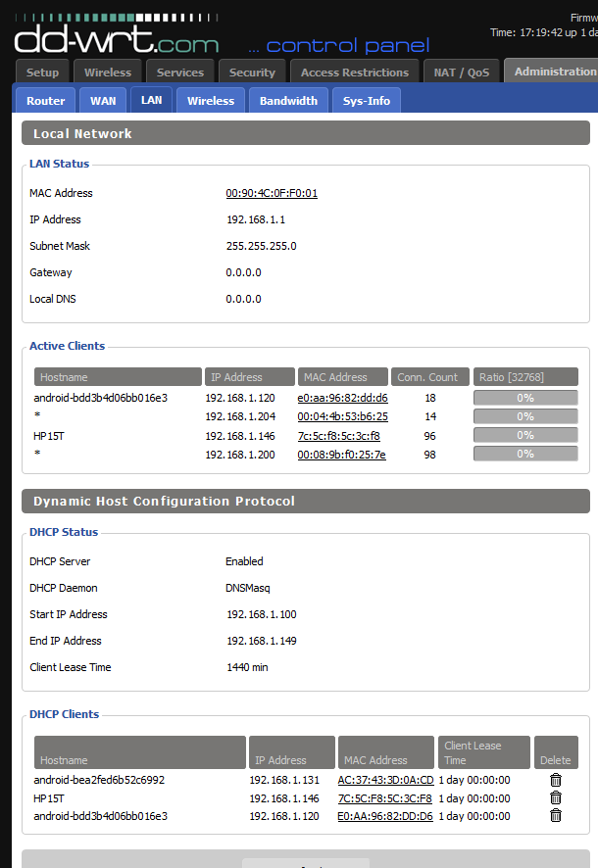
Task: Switch to the Bandwidth sub-tab
Action: click(x=288, y=101)
